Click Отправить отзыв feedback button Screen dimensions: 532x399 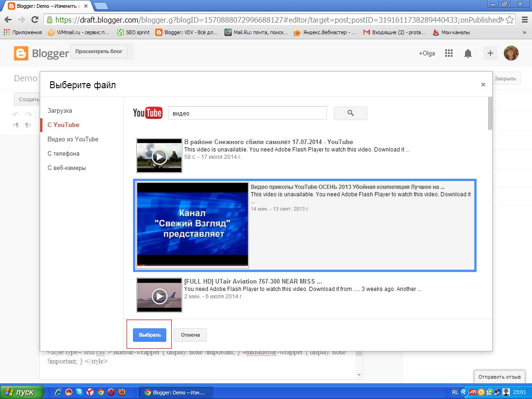499,377
